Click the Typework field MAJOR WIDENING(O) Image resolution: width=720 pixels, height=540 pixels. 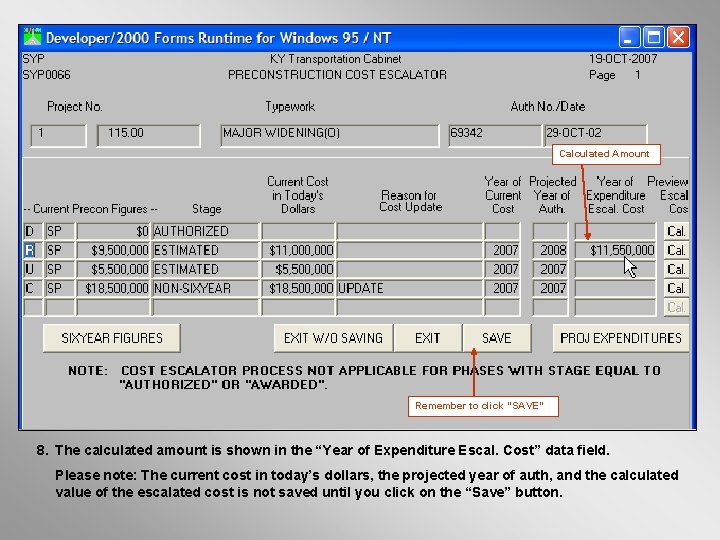tap(330, 135)
